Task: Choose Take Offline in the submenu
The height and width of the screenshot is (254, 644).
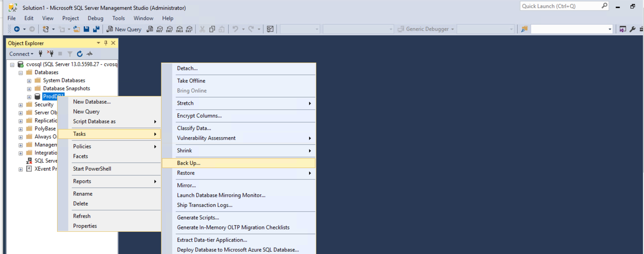Action: coord(191,81)
